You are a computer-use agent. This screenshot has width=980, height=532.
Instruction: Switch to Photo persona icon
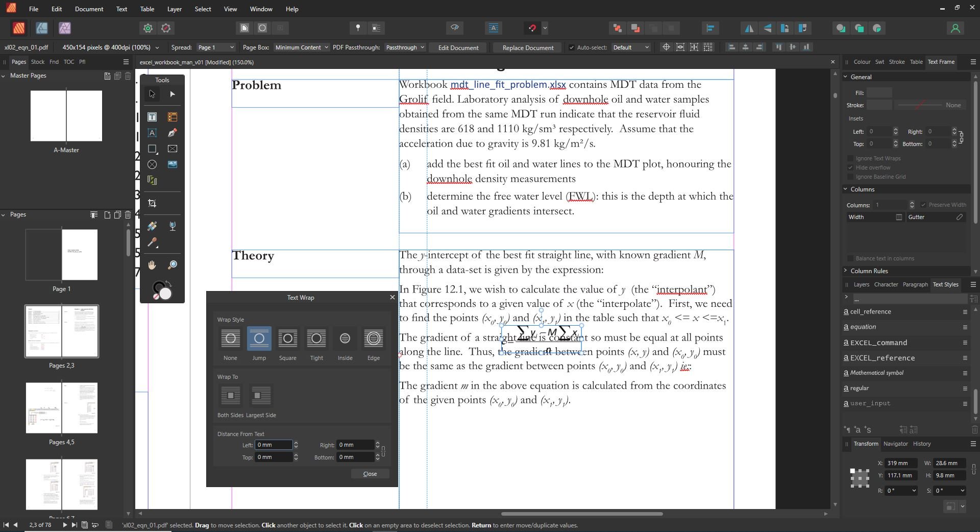pos(65,28)
